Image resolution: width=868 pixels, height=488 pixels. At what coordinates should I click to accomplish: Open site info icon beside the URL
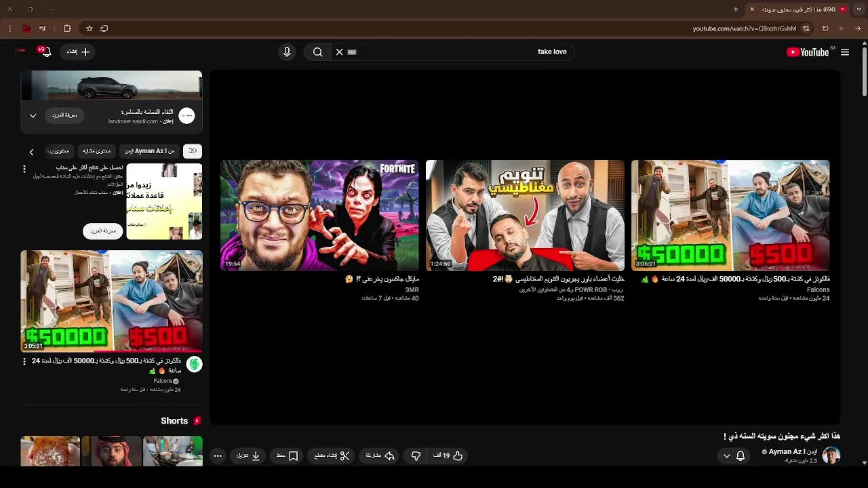pos(806,28)
